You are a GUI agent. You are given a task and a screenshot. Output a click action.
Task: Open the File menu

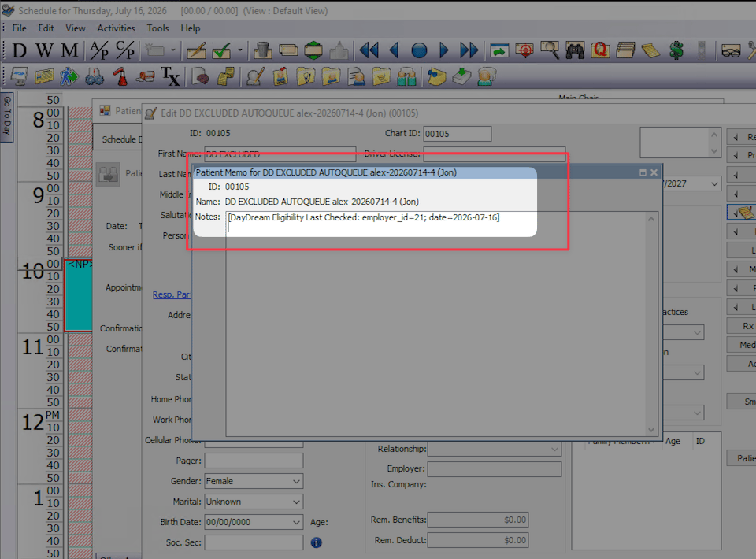tap(19, 28)
